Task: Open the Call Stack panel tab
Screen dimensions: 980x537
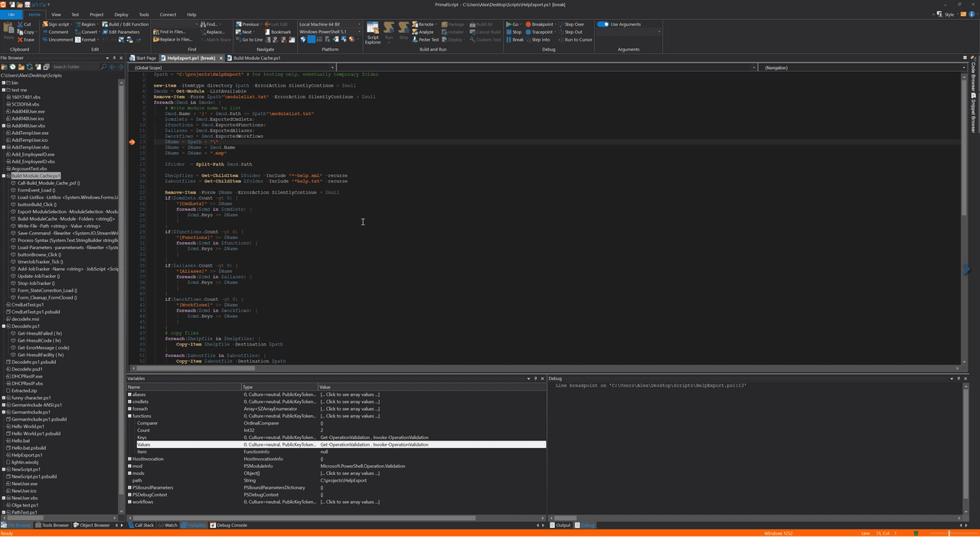Action: coord(142,526)
